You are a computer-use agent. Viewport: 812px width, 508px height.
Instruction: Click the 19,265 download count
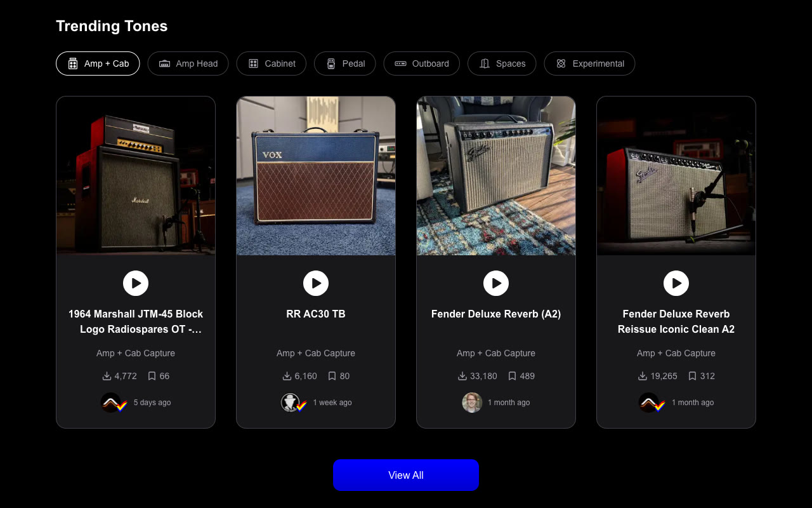coord(664,376)
